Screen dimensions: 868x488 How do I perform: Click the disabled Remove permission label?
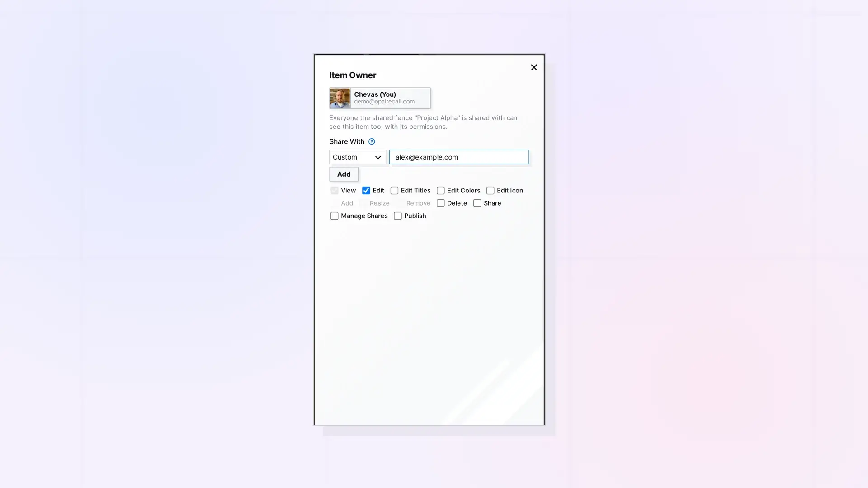(x=418, y=203)
